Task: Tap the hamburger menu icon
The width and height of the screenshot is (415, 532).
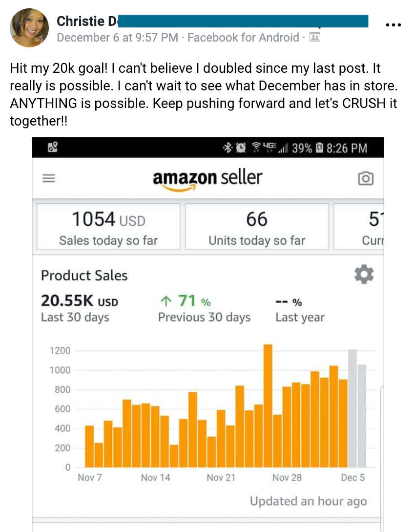Action: point(48,179)
